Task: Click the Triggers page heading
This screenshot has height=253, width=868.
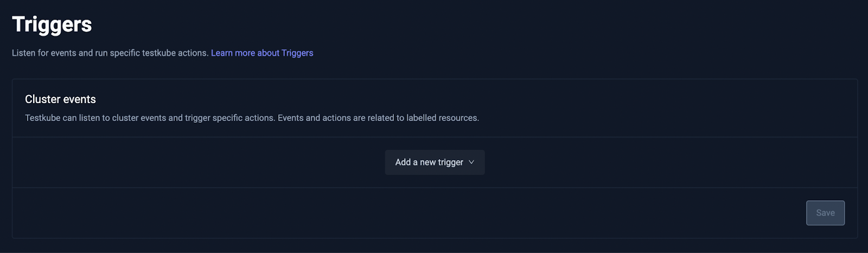Action: pos(52,24)
